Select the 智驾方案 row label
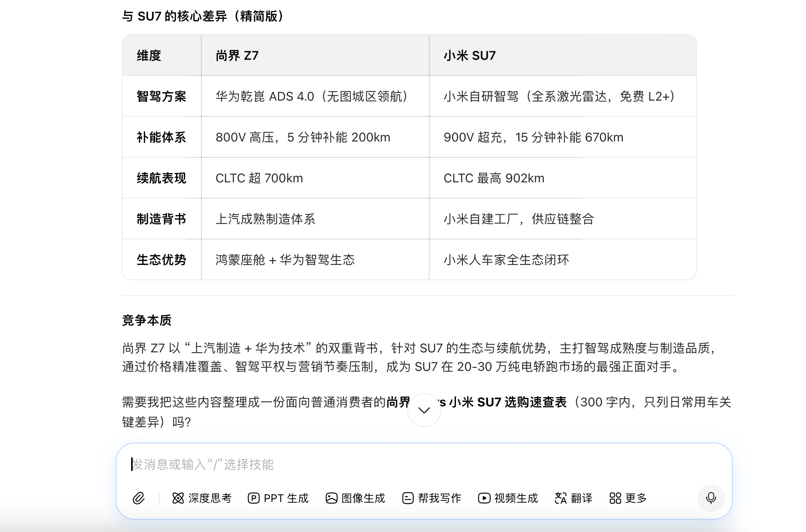Screen dimensions: 806x532 (x=161, y=96)
